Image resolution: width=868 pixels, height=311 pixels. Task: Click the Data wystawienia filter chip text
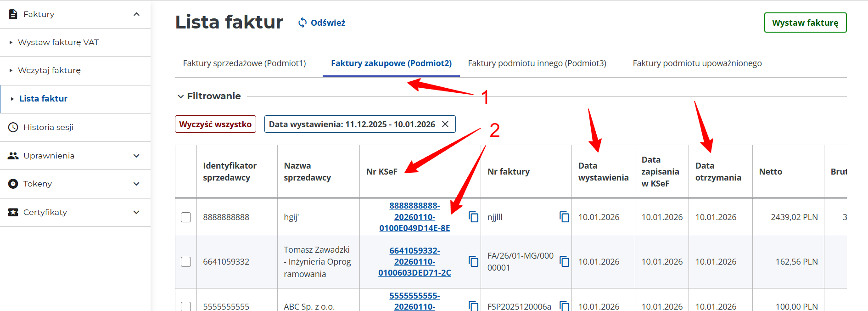tap(352, 124)
